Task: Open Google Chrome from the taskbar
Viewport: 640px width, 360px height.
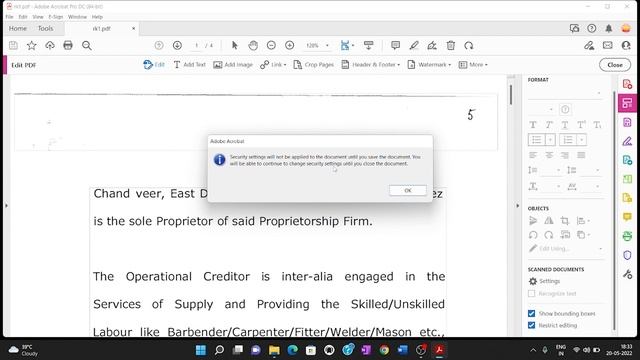Action: tap(384, 350)
